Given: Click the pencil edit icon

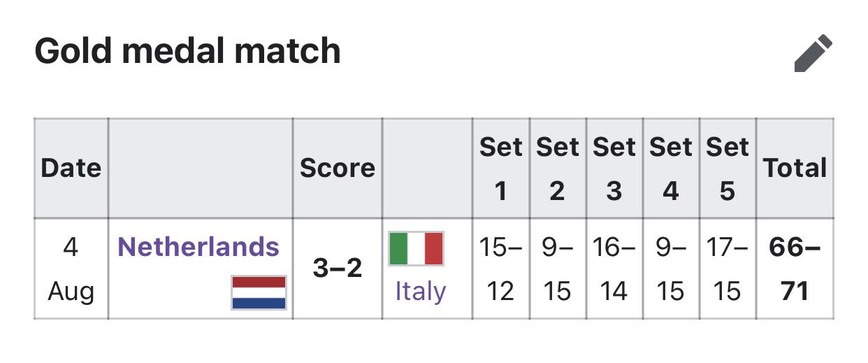Looking at the screenshot, I should (813, 54).
